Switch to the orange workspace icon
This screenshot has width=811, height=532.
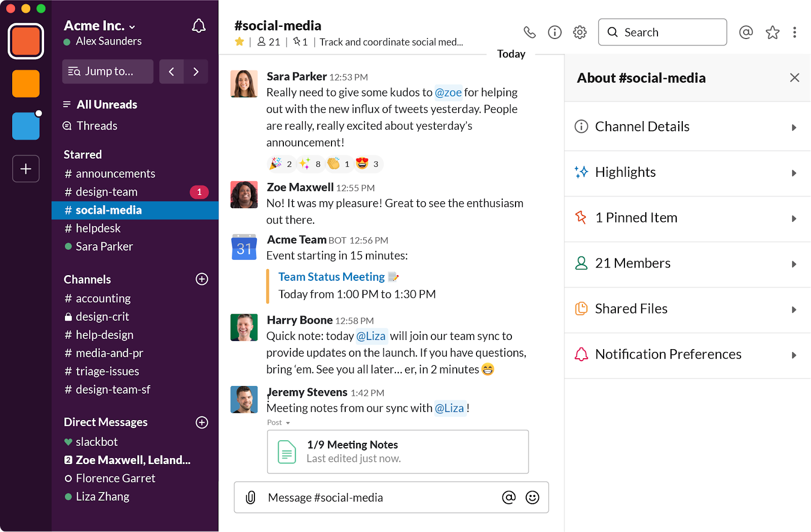pos(26,84)
